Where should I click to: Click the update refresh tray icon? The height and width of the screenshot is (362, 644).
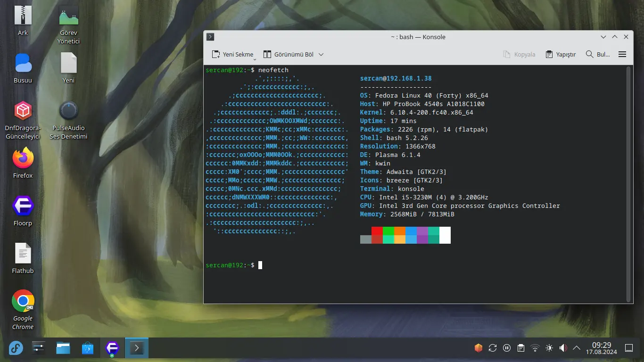click(x=493, y=348)
